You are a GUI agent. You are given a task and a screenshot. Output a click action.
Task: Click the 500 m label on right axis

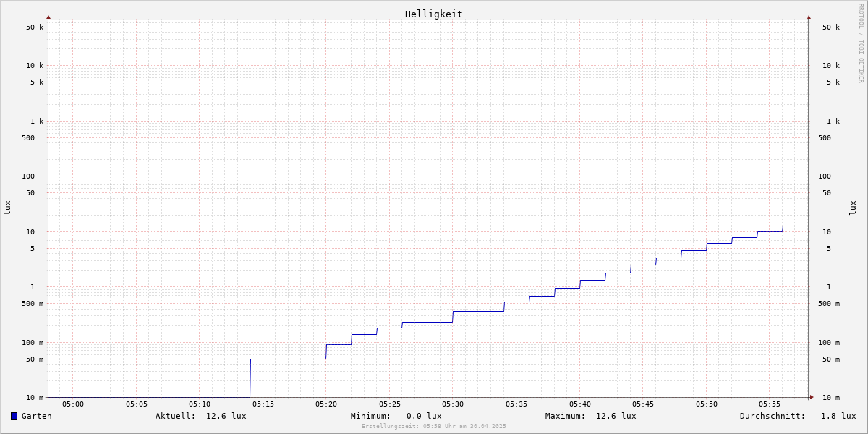coord(829,304)
